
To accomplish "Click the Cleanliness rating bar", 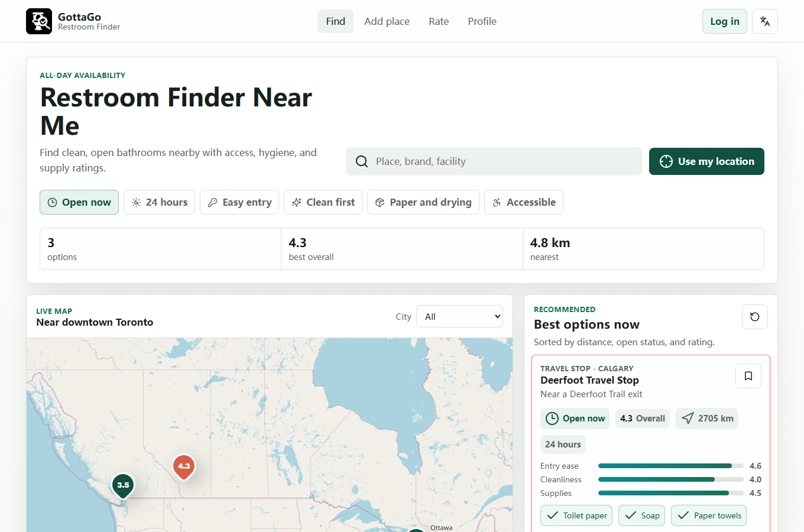I will pyautogui.click(x=671, y=479).
